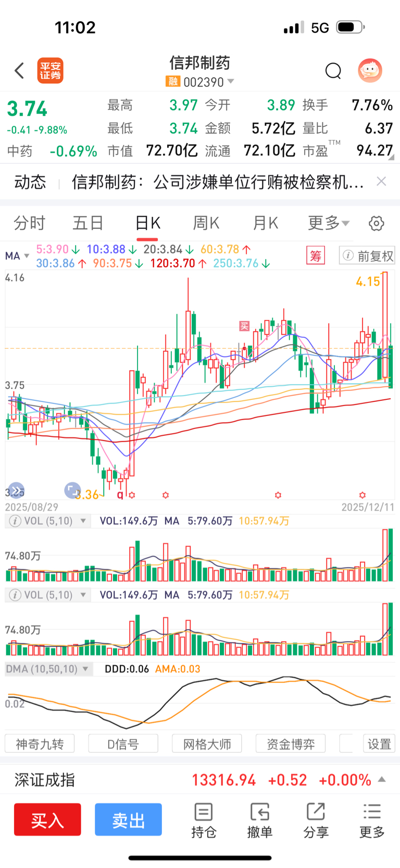This screenshot has height=868, width=400.
Task: Switch to the 周K chart tab
Action: tap(206, 223)
